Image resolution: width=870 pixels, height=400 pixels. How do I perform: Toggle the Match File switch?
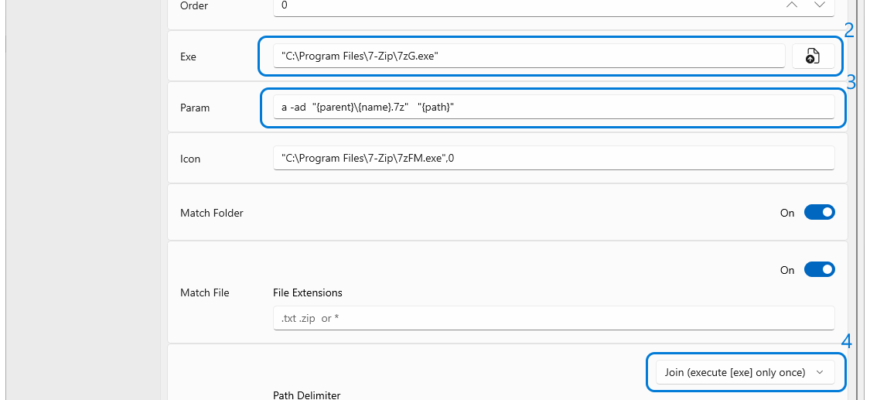pos(820,270)
